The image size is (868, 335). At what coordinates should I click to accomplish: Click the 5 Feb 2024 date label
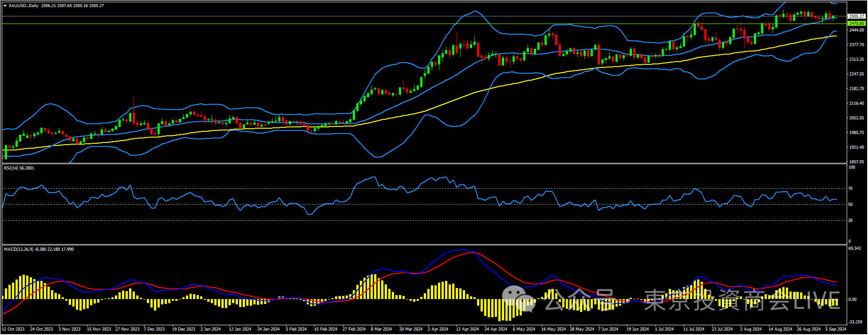(x=296, y=329)
